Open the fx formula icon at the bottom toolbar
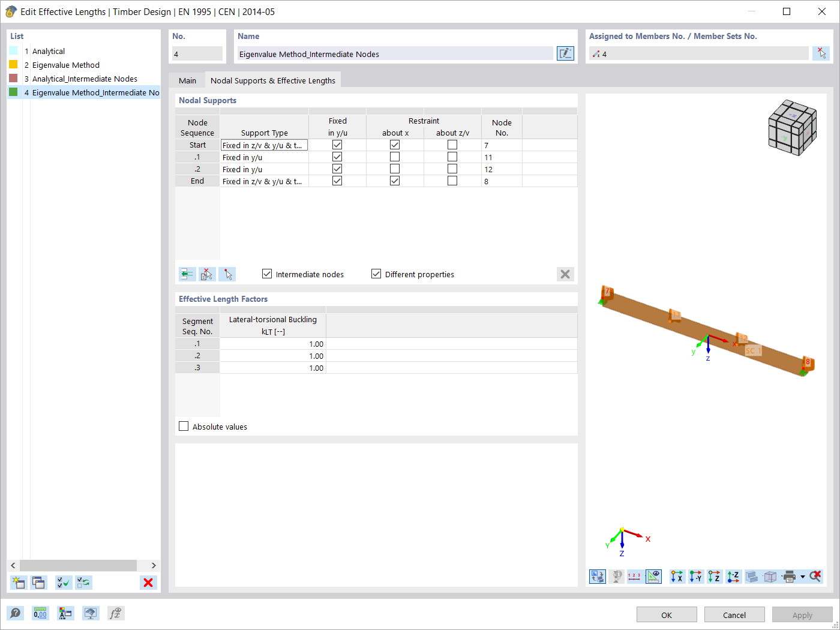The image size is (840, 630). (x=115, y=613)
